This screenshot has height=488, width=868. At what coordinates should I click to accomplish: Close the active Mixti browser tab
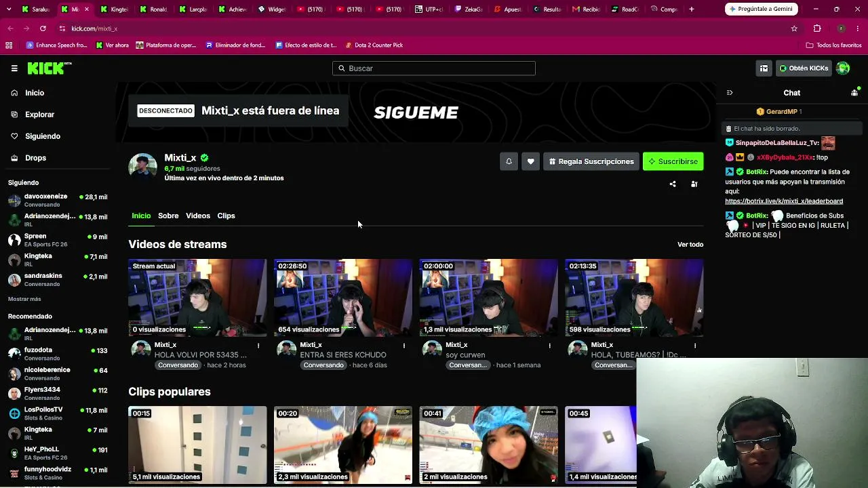pyautogui.click(x=87, y=9)
